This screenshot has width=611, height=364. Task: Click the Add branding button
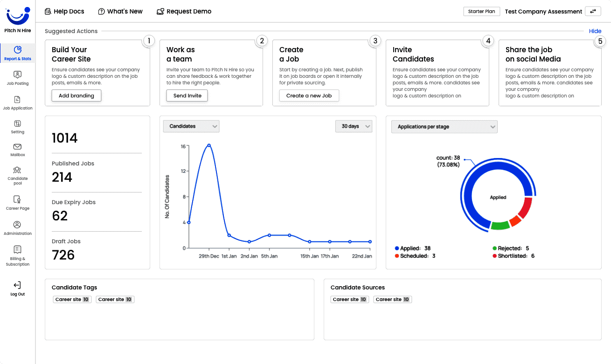pos(76,96)
